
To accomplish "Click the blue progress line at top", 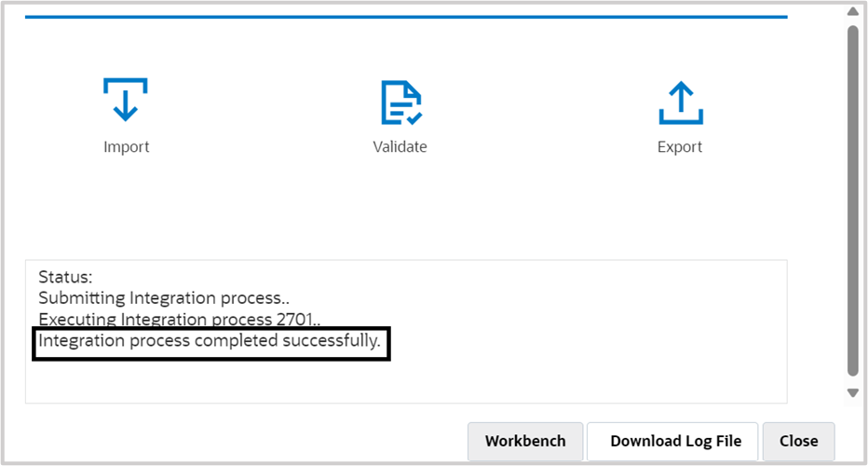I will [406, 17].
